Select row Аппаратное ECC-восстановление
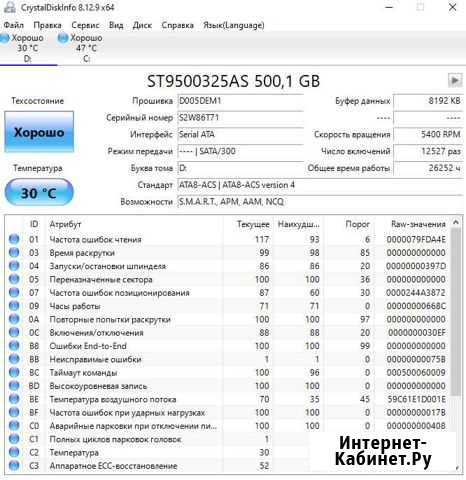 (227, 466)
